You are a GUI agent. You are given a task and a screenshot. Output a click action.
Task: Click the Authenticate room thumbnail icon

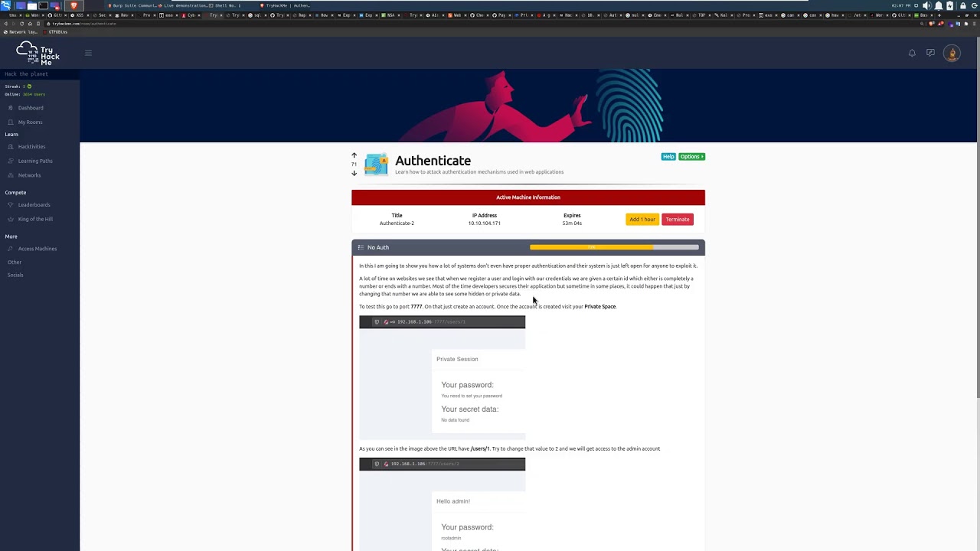pos(376,164)
